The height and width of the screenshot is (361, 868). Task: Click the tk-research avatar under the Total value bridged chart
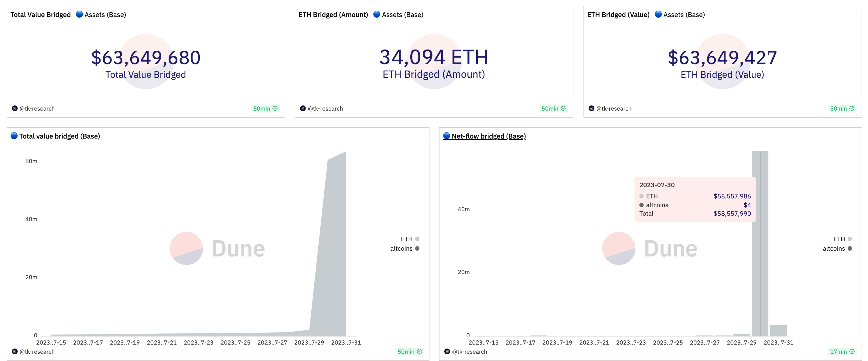pos(15,351)
